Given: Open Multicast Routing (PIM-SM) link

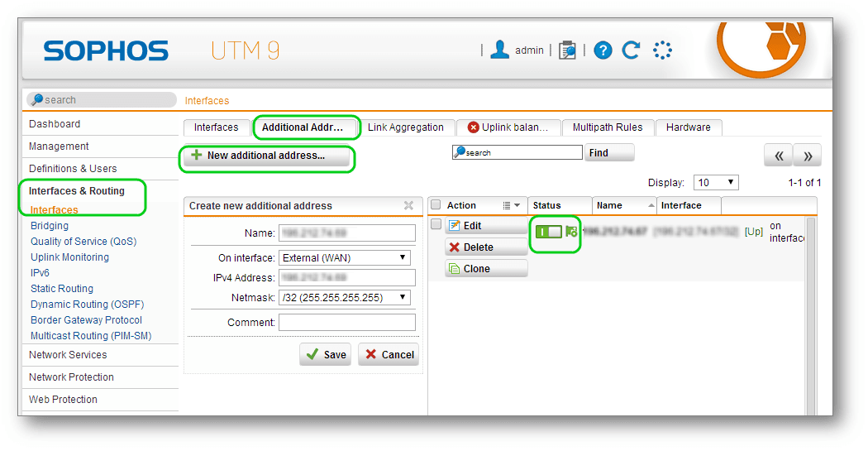Looking at the screenshot, I should coord(91,336).
